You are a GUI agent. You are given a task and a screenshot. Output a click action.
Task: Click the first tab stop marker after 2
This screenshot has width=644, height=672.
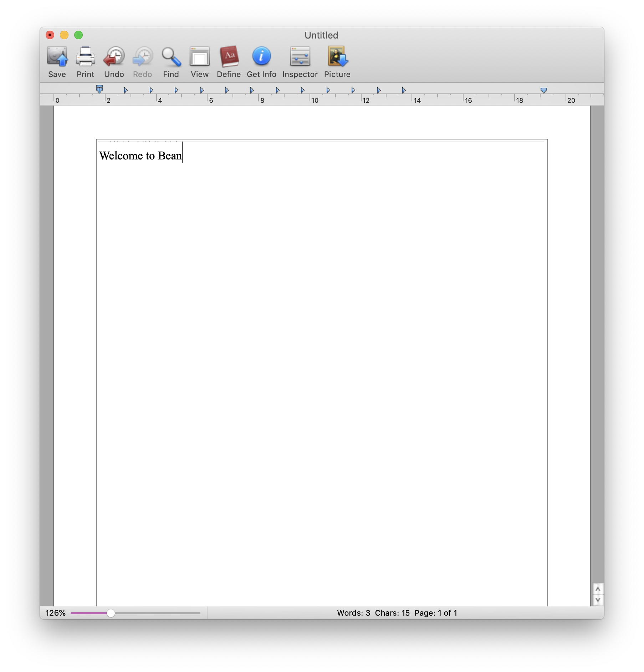tap(126, 90)
